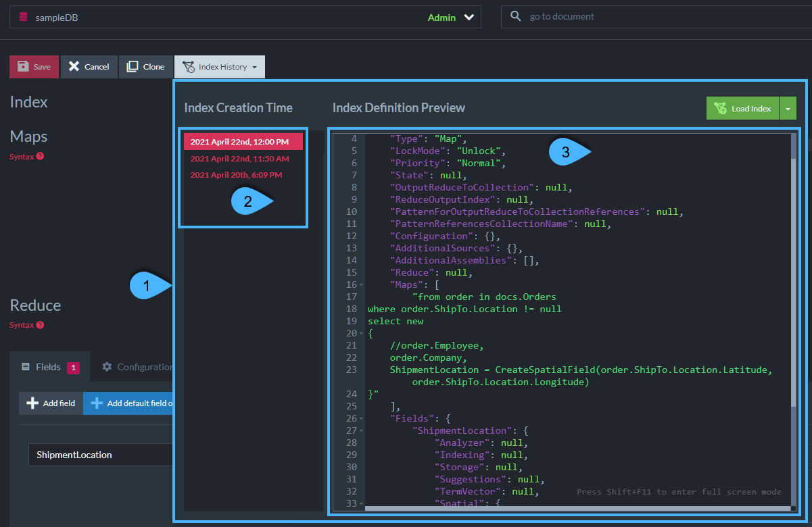Toggle the Index History dropdown
Image resolution: width=812 pixels, height=527 pixels.
220,67
